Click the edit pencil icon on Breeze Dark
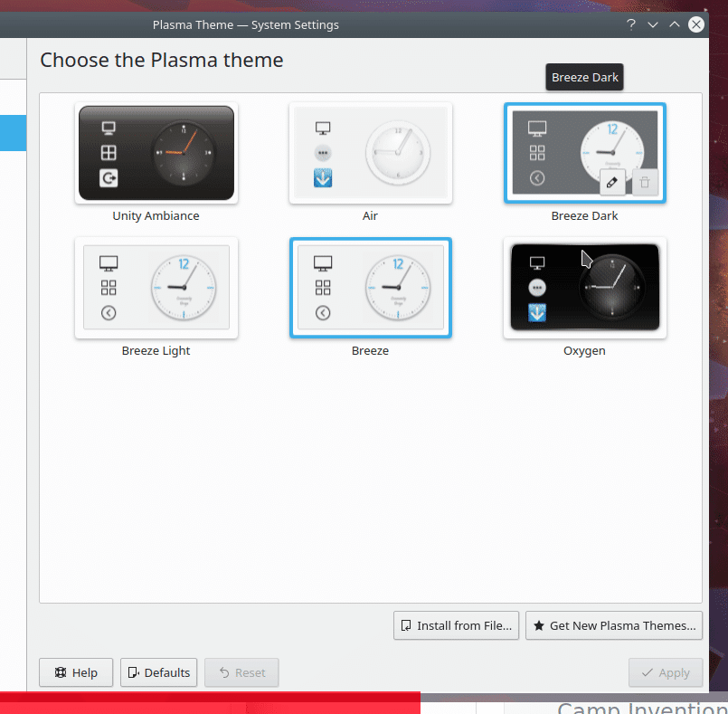Viewport: 728px width, 714px height. tap(612, 182)
